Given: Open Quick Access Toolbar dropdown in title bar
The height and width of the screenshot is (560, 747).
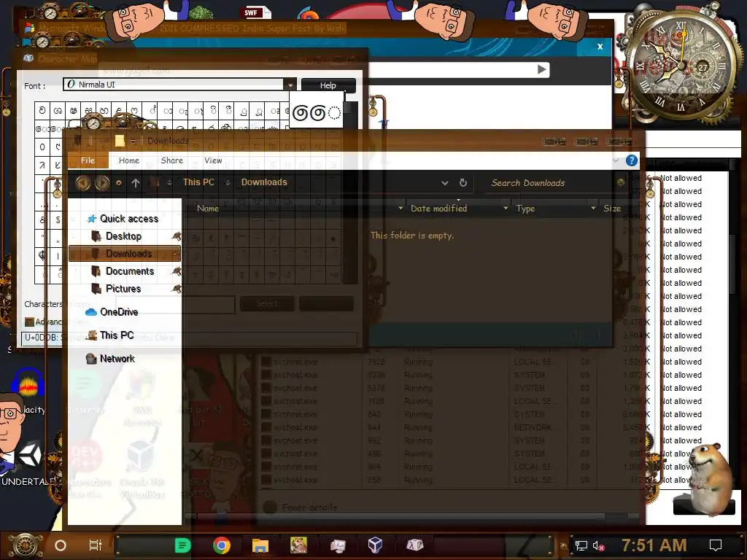Looking at the screenshot, I should (x=133, y=141).
